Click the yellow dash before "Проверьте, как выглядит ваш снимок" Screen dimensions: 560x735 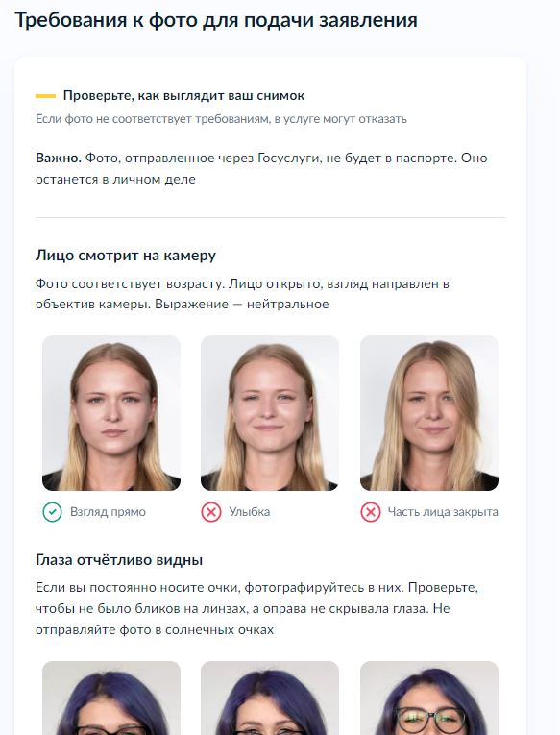point(45,96)
